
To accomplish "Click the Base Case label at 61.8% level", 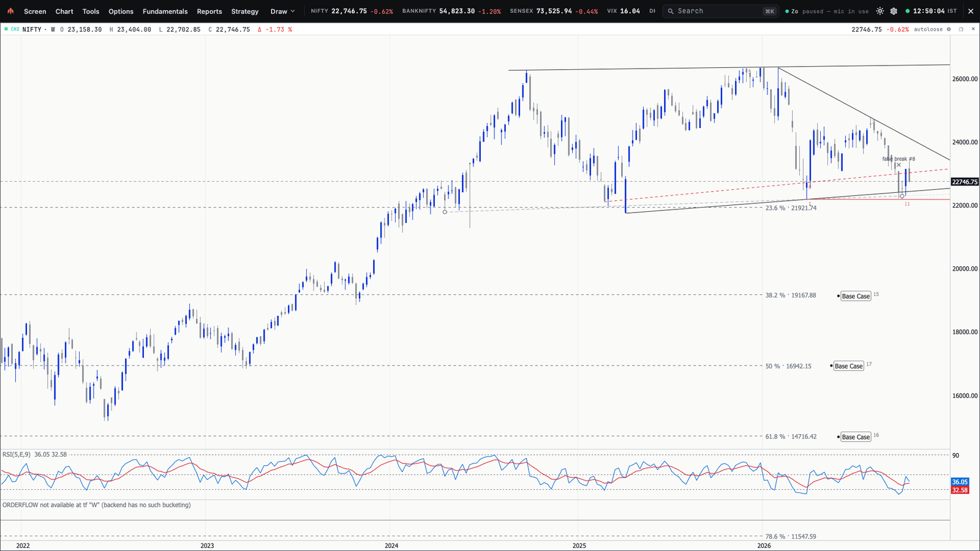I will [856, 437].
